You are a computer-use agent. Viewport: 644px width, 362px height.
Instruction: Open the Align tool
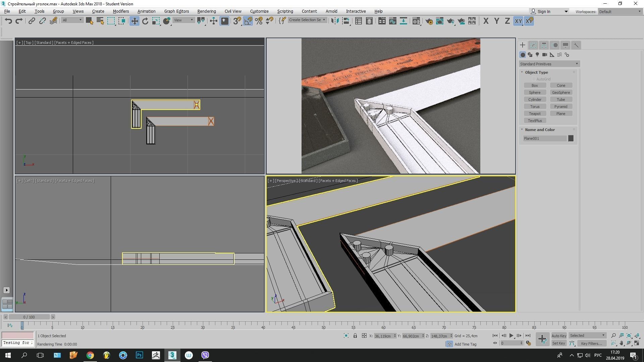[x=346, y=21]
